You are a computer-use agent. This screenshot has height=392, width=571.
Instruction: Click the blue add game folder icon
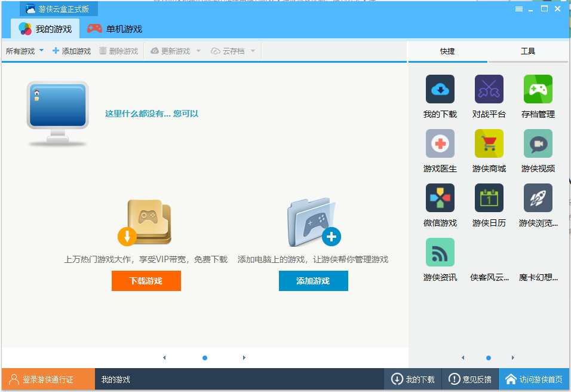click(x=314, y=222)
